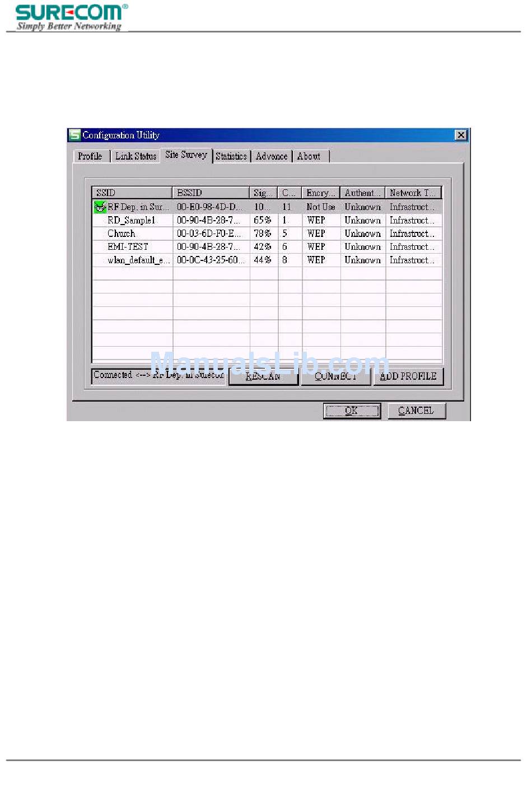Go to the Statistics tab
The width and height of the screenshot is (532, 788).
231,156
